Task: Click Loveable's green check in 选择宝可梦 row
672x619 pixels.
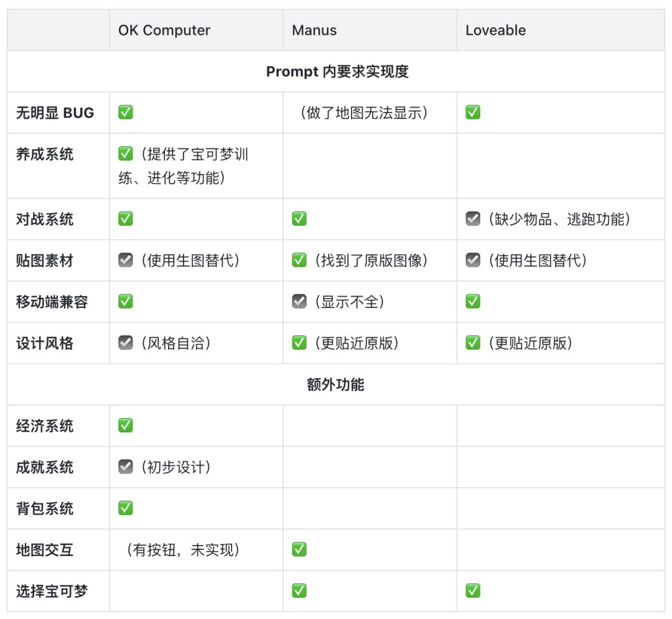Action: tap(473, 590)
